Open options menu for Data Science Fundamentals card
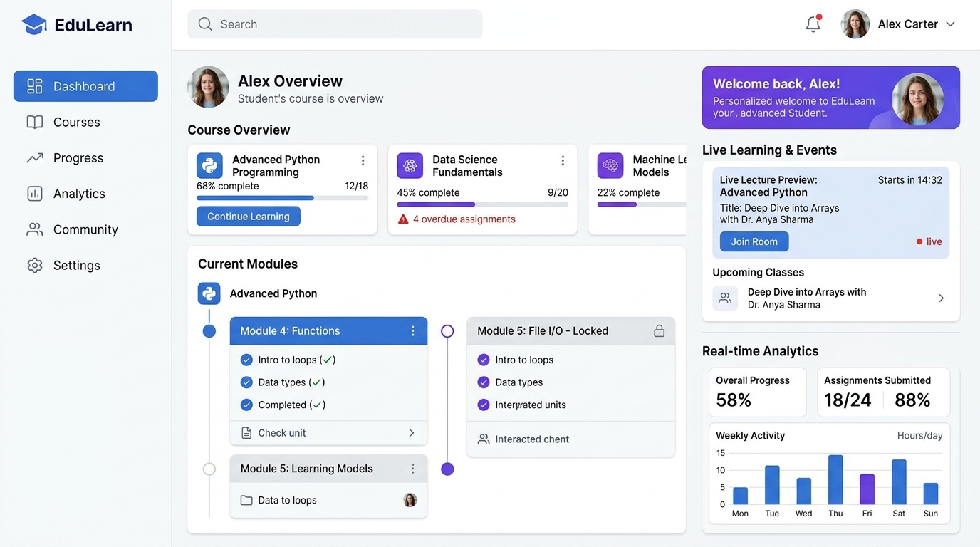 (x=563, y=161)
